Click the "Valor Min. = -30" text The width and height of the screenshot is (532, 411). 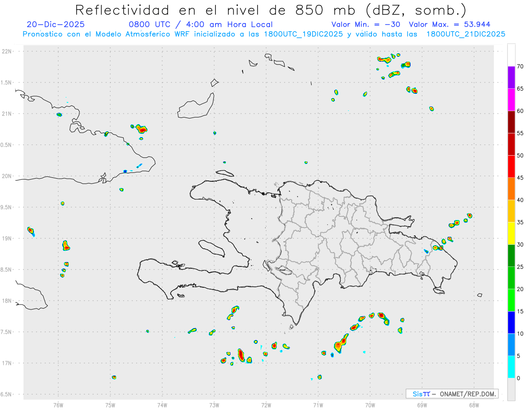[366, 24]
